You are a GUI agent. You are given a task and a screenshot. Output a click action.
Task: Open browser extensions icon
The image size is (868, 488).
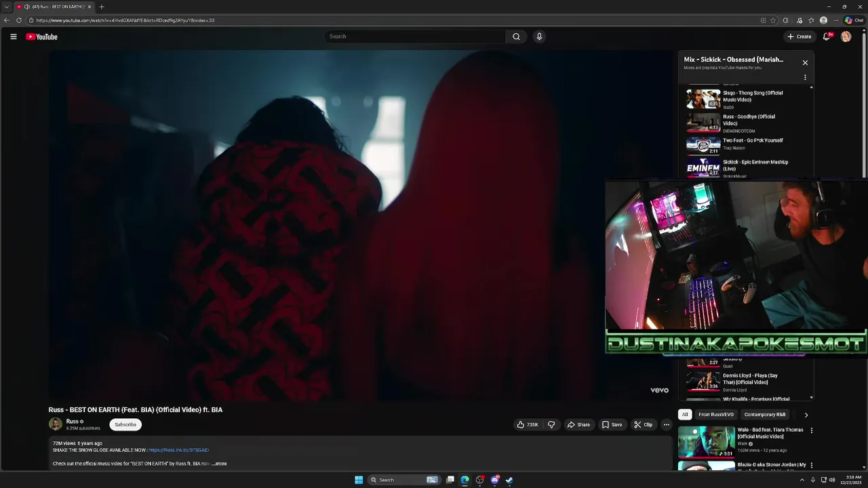(785, 20)
